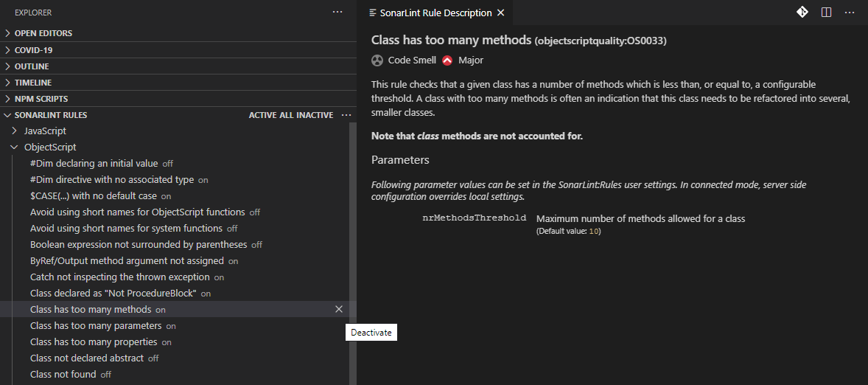This screenshot has height=385, width=868.
Task: Open editor more actions ellipsis
Action: pyautogui.click(x=850, y=13)
